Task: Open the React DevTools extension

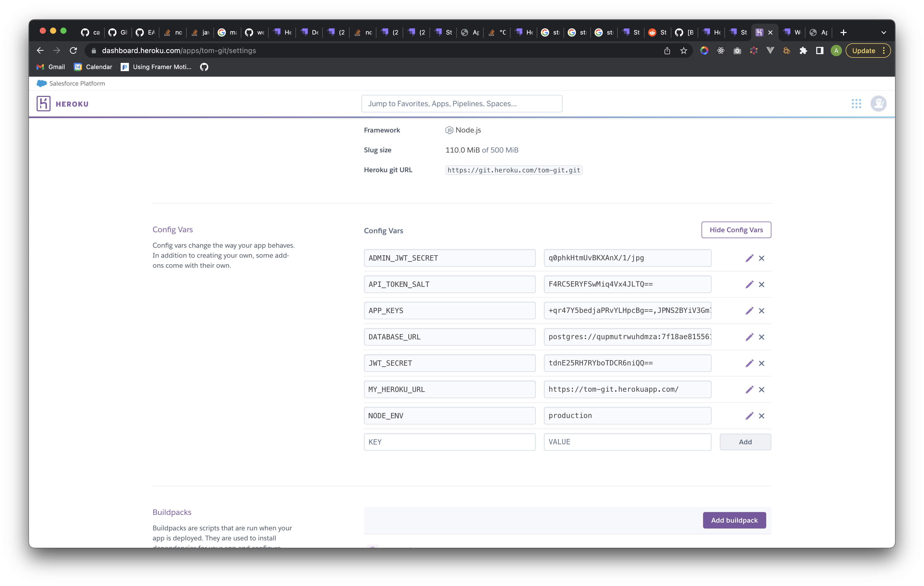Action: pos(721,50)
